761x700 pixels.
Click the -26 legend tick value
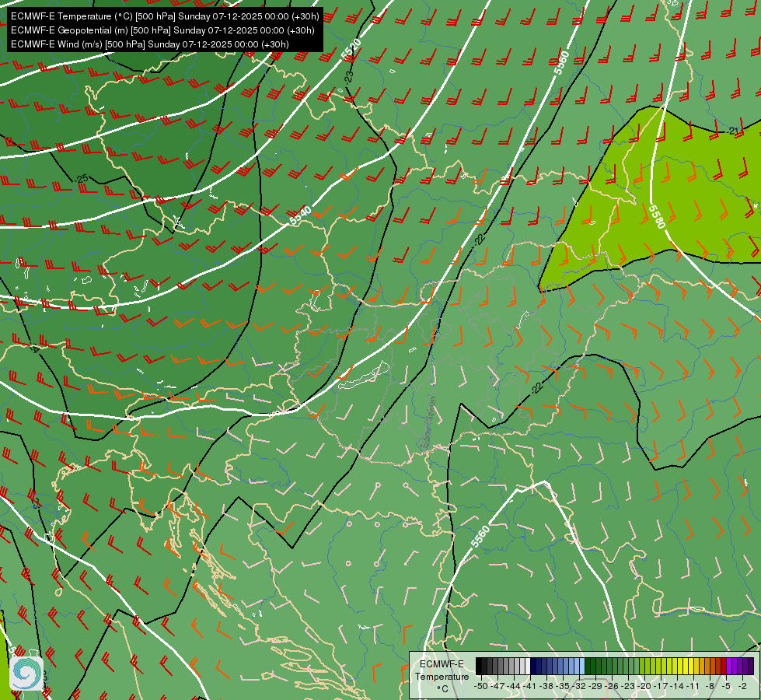tap(613, 686)
